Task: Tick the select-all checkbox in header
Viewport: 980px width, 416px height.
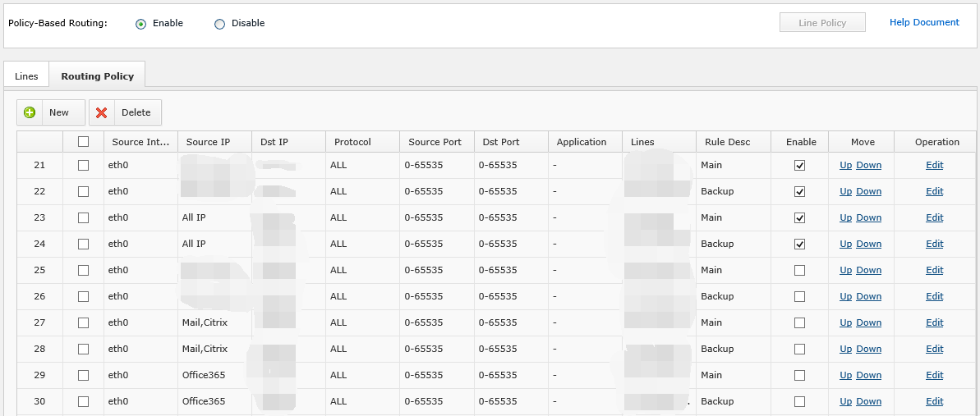Action: [83, 142]
